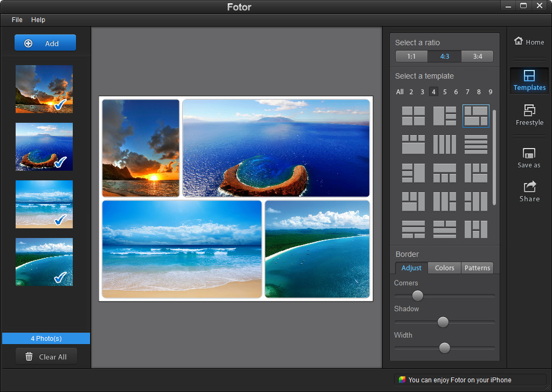This screenshot has width=552, height=392.
Task: Select the 1:1 ratio option
Action: point(411,57)
